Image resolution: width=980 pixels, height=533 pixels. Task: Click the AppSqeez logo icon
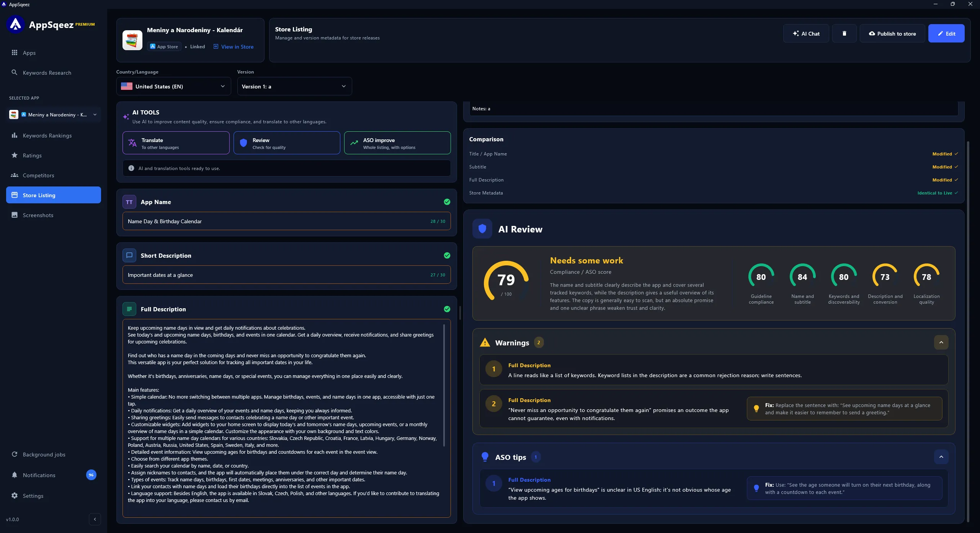tap(15, 25)
